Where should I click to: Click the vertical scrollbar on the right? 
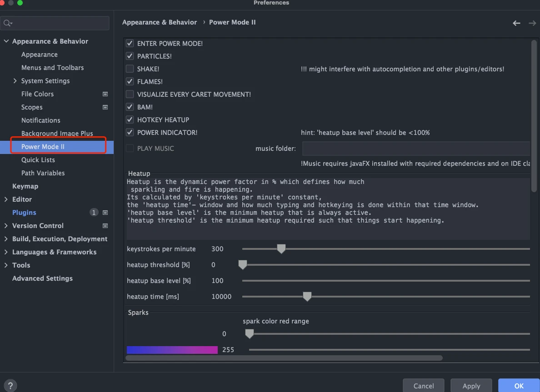coord(534,116)
